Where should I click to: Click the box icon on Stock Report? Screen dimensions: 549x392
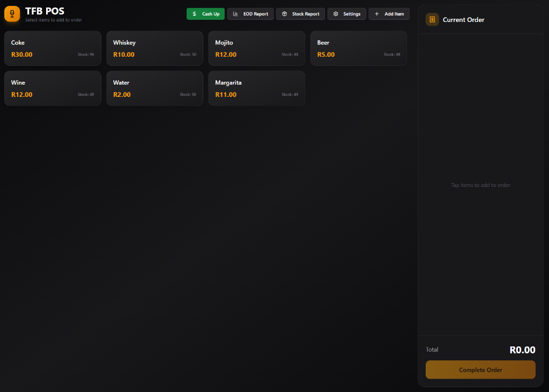[284, 14]
